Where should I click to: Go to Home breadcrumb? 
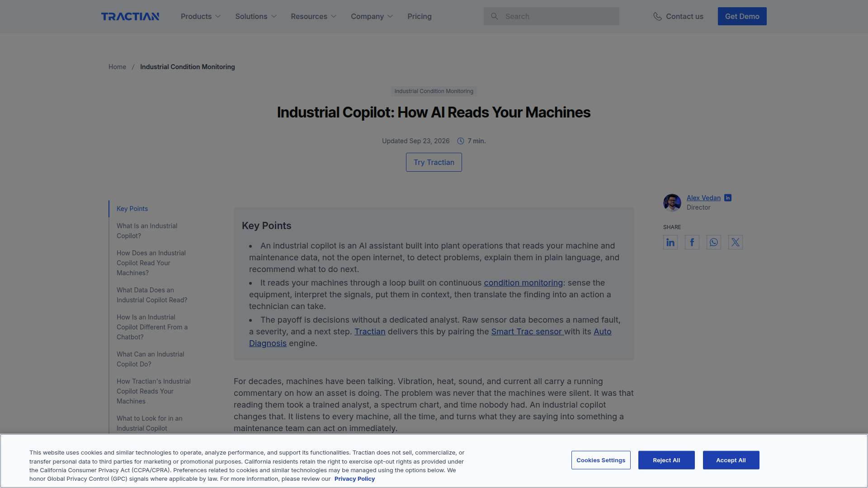(x=117, y=67)
